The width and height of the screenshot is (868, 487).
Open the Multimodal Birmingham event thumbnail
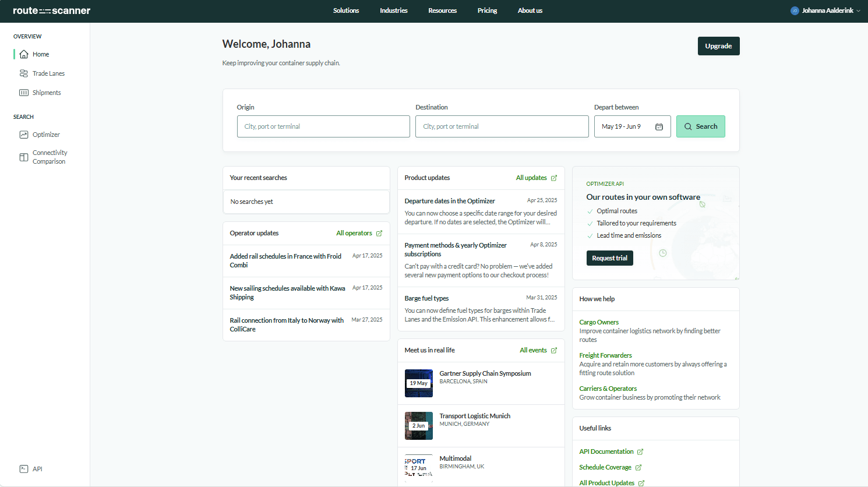coord(419,468)
